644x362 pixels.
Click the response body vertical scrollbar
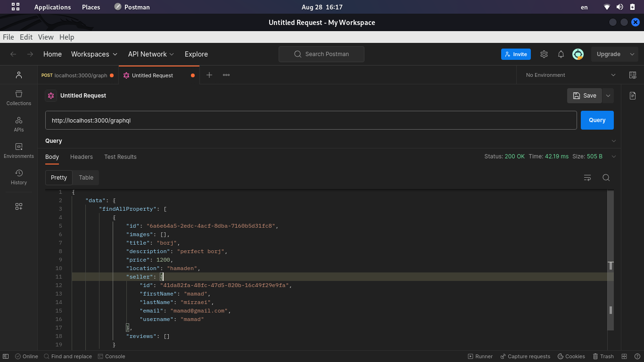click(x=611, y=260)
